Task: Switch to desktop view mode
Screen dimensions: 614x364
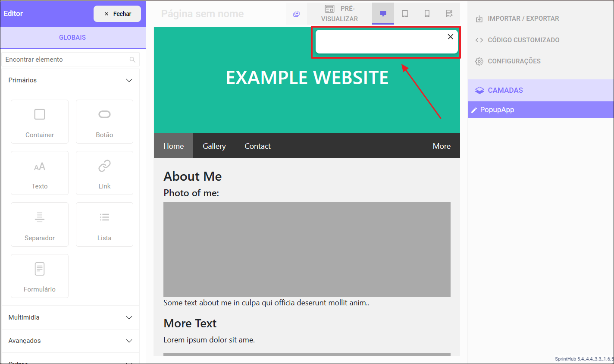Action: 383,14
